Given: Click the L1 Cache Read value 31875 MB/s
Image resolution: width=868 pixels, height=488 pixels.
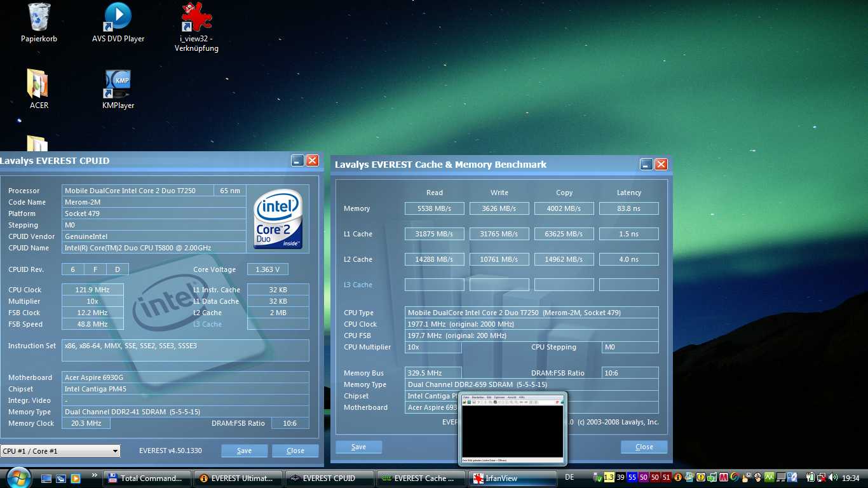Looking at the screenshot, I should point(435,234).
